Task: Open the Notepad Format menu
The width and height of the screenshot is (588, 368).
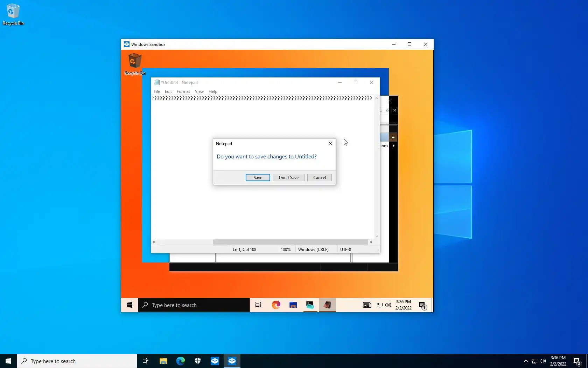Action: 183,91
